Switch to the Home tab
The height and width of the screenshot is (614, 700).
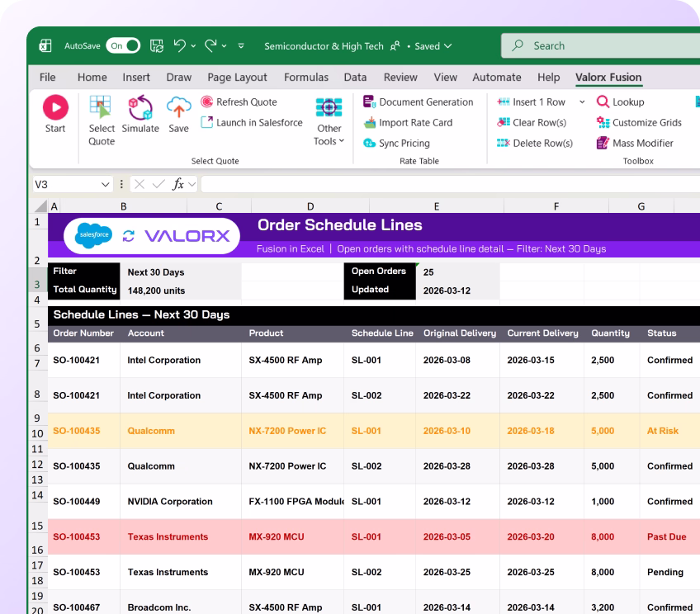[92, 78]
